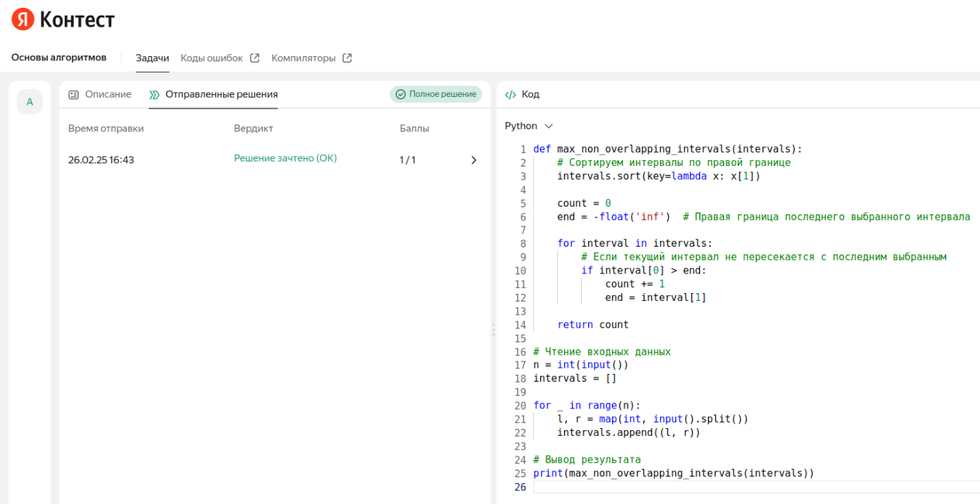Switch to Отправленные решения tab
The image size is (980, 504).
[221, 94]
